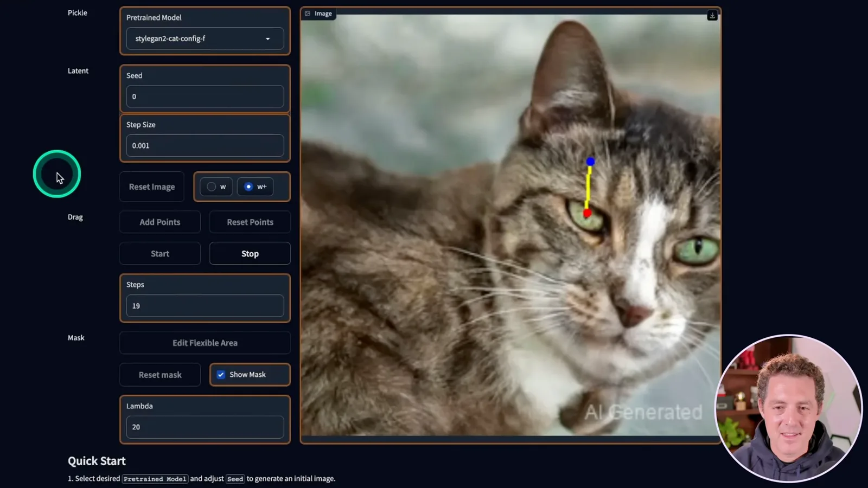Stop the drag process
868x488 pixels.
250,254
